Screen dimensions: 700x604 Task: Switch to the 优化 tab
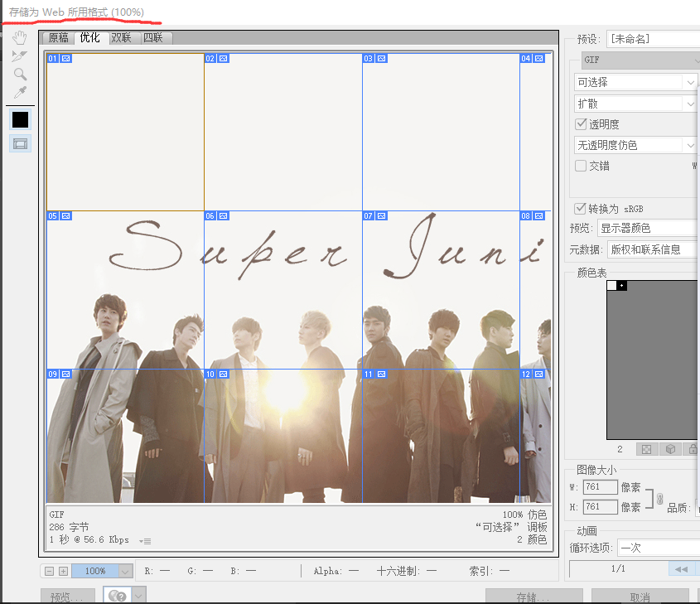89,37
